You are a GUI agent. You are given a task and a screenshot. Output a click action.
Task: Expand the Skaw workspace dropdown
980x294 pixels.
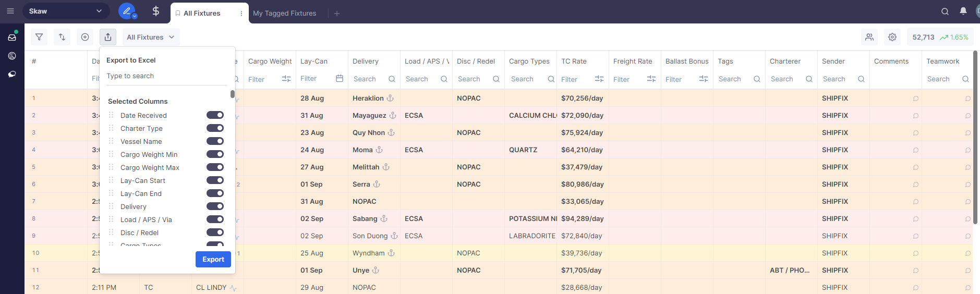point(66,11)
